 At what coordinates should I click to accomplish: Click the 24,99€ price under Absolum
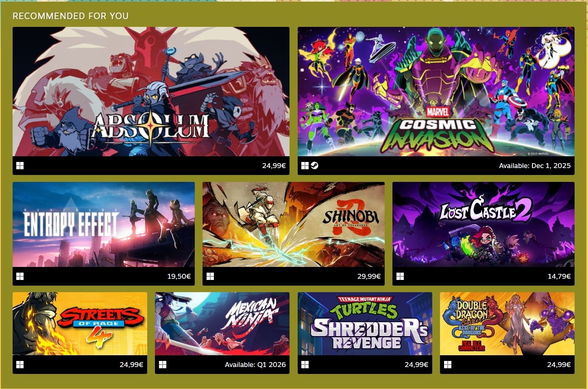pyautogui.click(x=274, y=166)
